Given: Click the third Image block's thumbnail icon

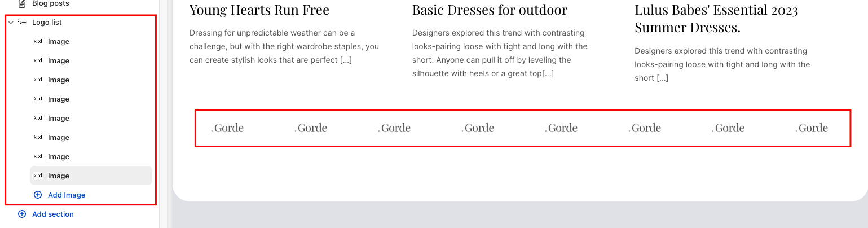Looking at the screenshot, I should (x=38, y=80).
